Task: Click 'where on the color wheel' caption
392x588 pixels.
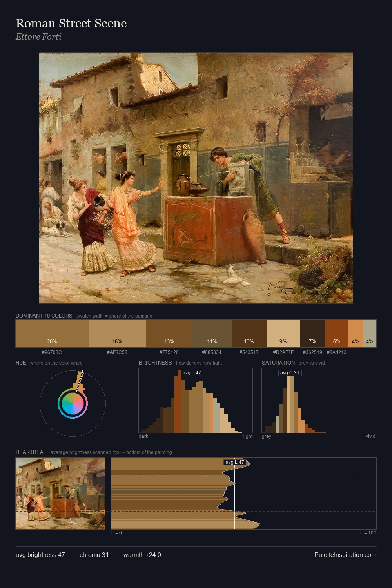Action: pyautogui.click(x=57, y=363)
